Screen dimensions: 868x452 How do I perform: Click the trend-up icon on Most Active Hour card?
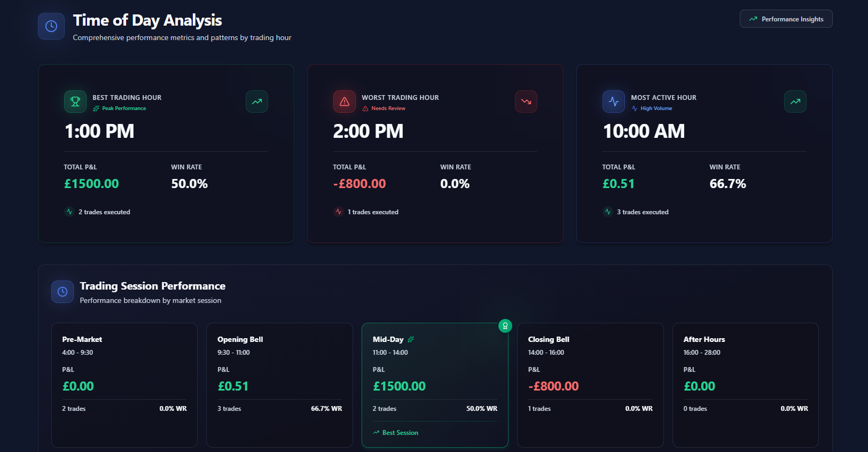[795, 102]
